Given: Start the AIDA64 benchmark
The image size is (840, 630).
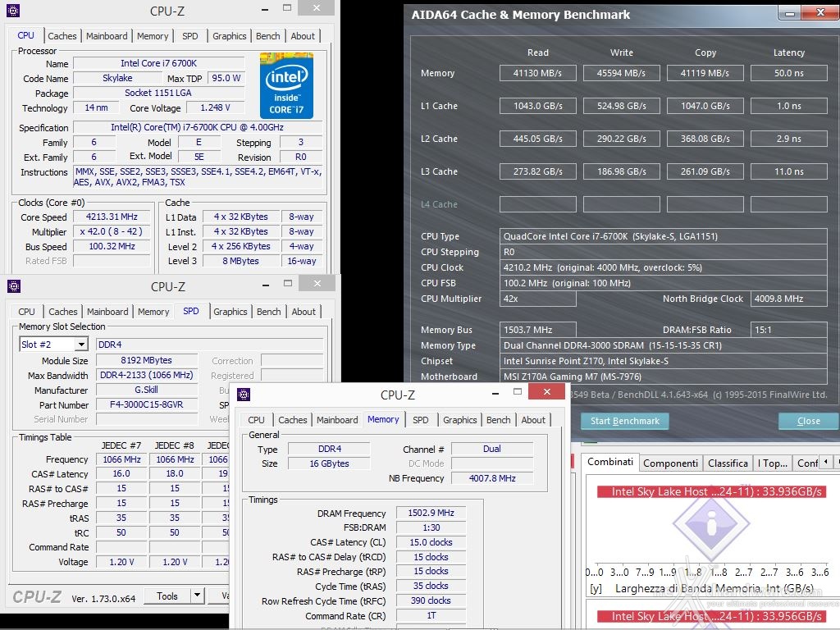Looking at the screenshot, I should coord(624,421).
